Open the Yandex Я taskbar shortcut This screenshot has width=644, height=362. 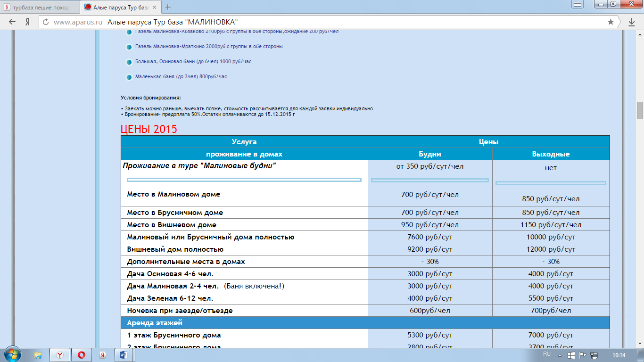(102, 355)
